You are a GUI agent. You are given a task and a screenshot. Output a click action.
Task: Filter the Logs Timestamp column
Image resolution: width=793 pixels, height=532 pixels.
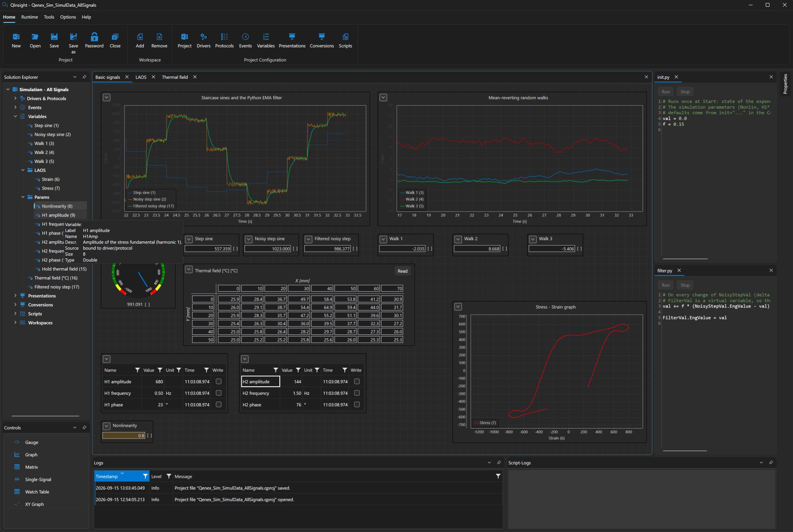point(145,476)
